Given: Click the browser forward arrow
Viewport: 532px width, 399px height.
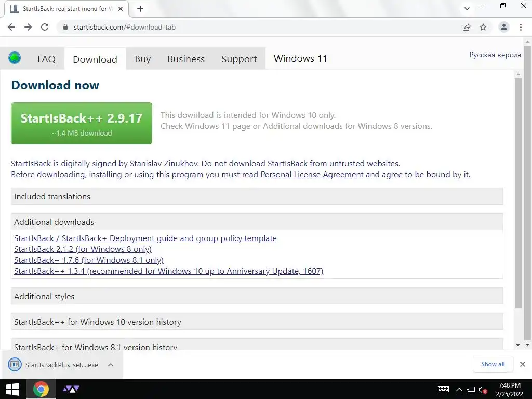Looking at the screenshot, I should [x=28, y=27].
